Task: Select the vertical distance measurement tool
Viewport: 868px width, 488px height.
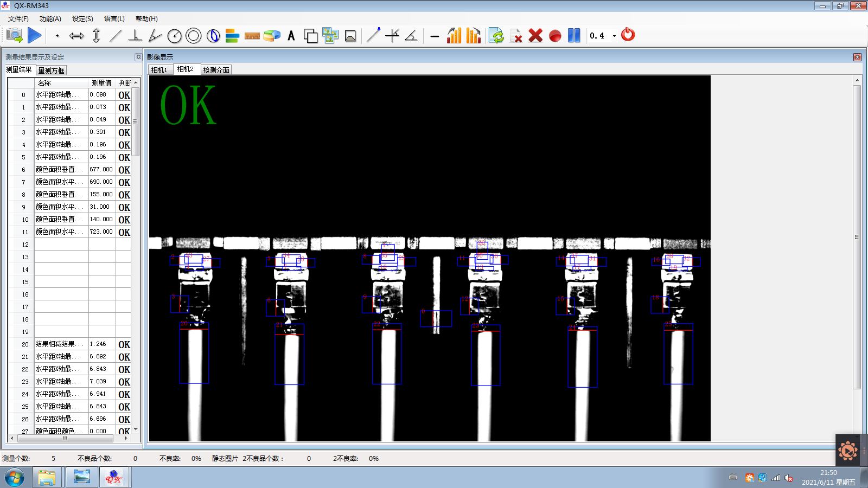Action: coord(96,36)
